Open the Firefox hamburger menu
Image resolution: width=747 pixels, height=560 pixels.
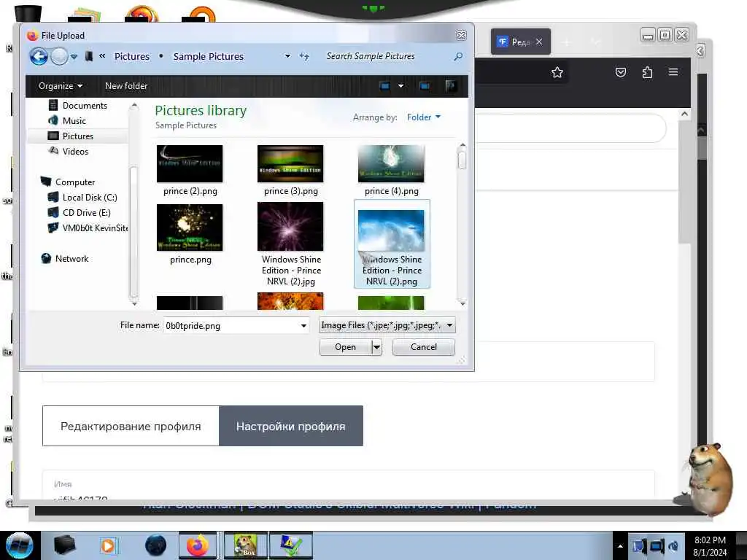click(x=673, y=72)
